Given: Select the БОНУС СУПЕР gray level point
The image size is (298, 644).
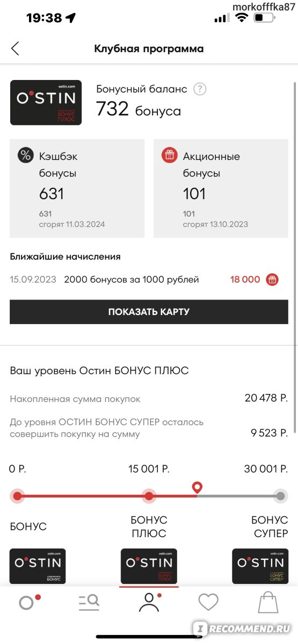Looking at the screenshot, I should (280, 496).
